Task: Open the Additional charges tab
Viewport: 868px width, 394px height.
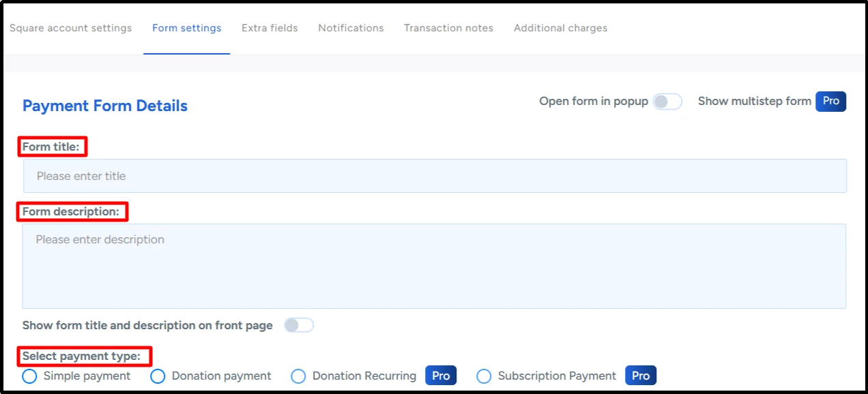Action: coord(560,28)
